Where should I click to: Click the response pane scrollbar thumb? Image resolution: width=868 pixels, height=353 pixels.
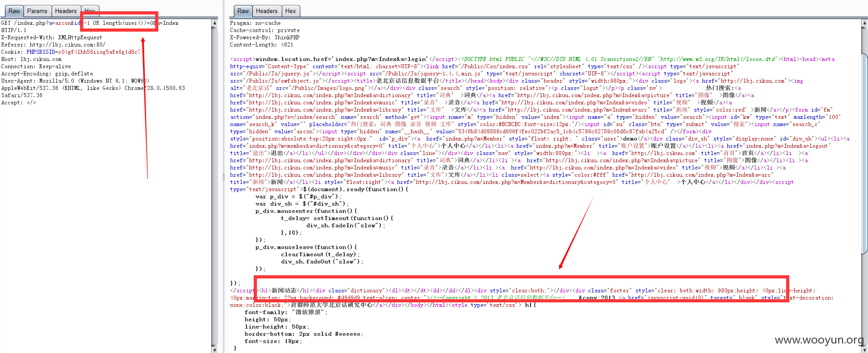(865, 154)
